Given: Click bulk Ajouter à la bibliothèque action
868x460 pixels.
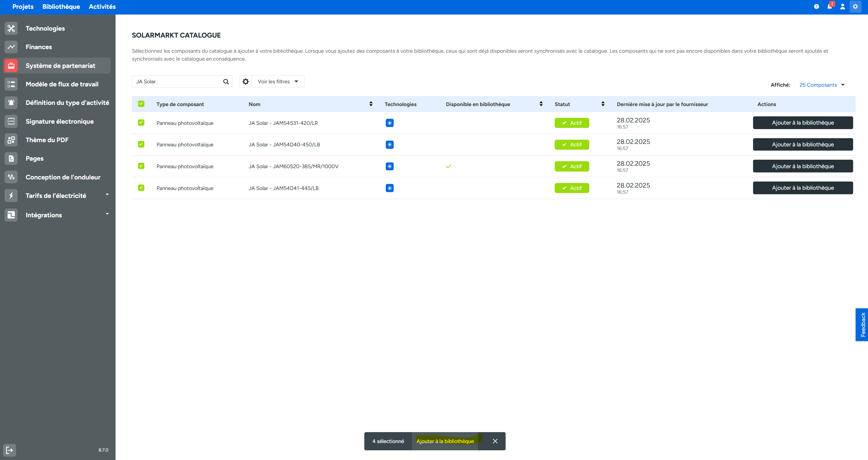Looking at the screenshot, I should 445,441.
